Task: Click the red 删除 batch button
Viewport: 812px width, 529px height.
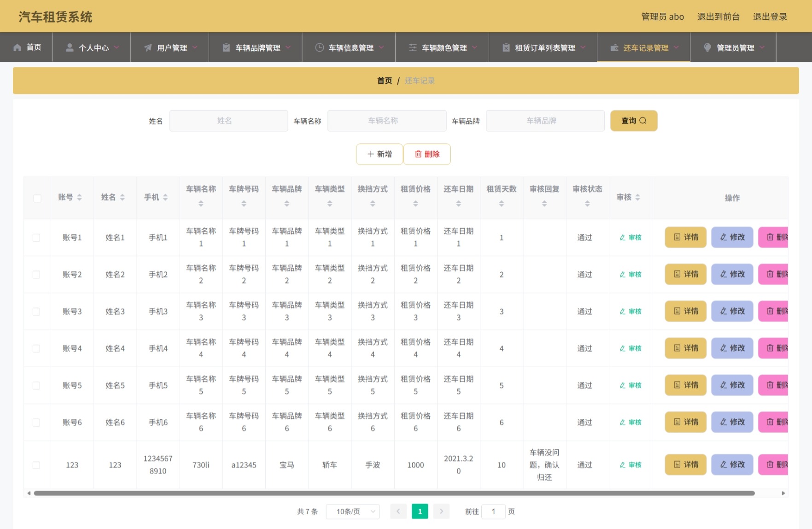Action: point(427,154)
